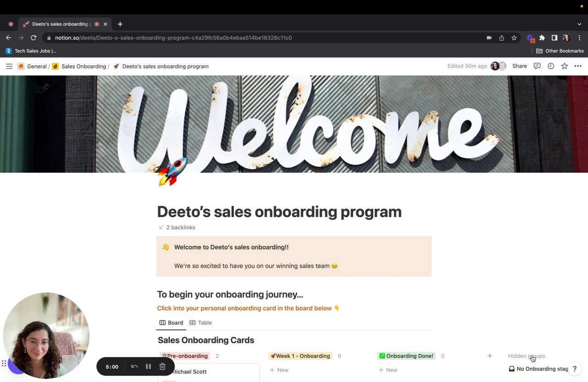This screenshot has width=588, height=382.
Task: Pause the screen recording
Action: pyautogui.click(x=148, y=366)
